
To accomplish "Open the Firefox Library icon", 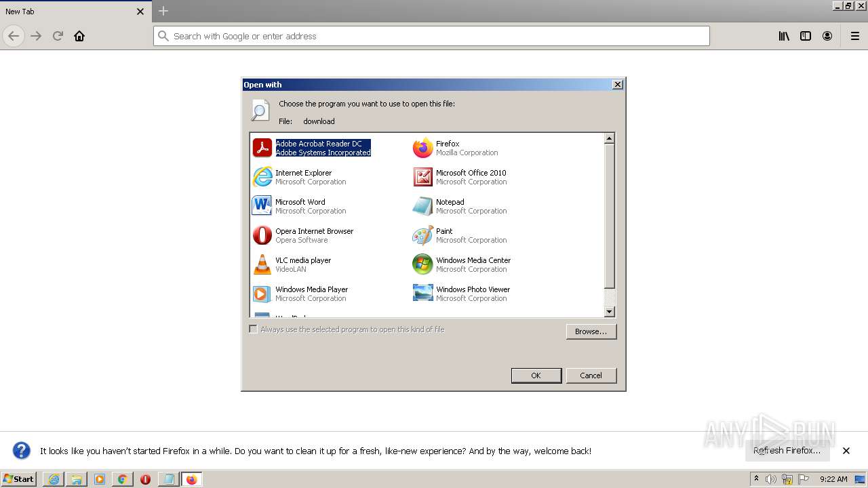I will pos(784,36).
